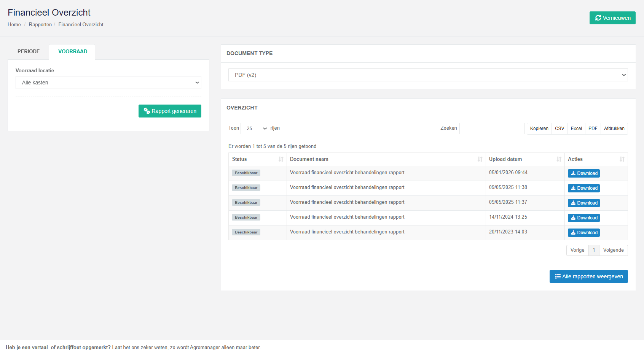Click document name in 14/11/2024 row
644x354 pixels.
coord(347,217)
